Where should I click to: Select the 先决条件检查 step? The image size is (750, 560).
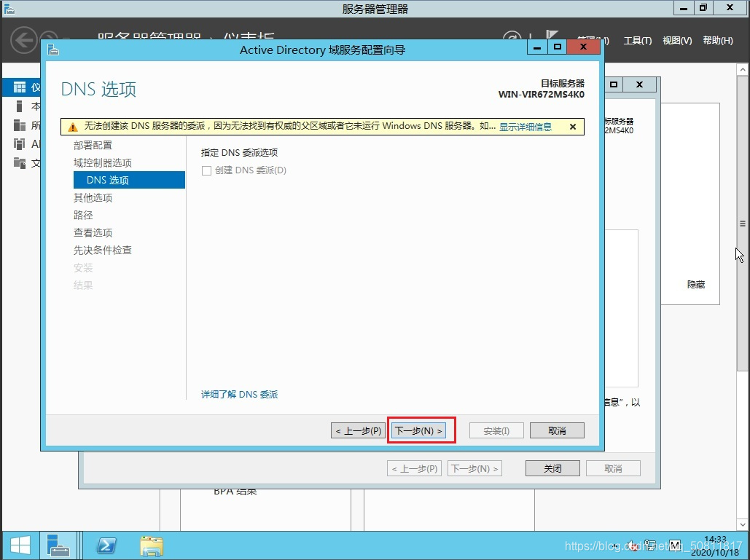click(x=102, y=250)
